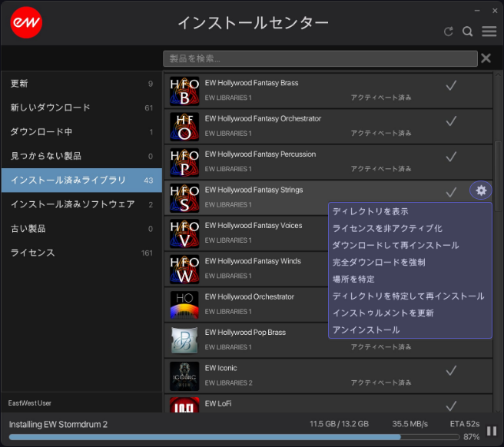Screen dimensions: 504x447
Task: Open the search magnifier icon
Action: click(x=467, y=31)
